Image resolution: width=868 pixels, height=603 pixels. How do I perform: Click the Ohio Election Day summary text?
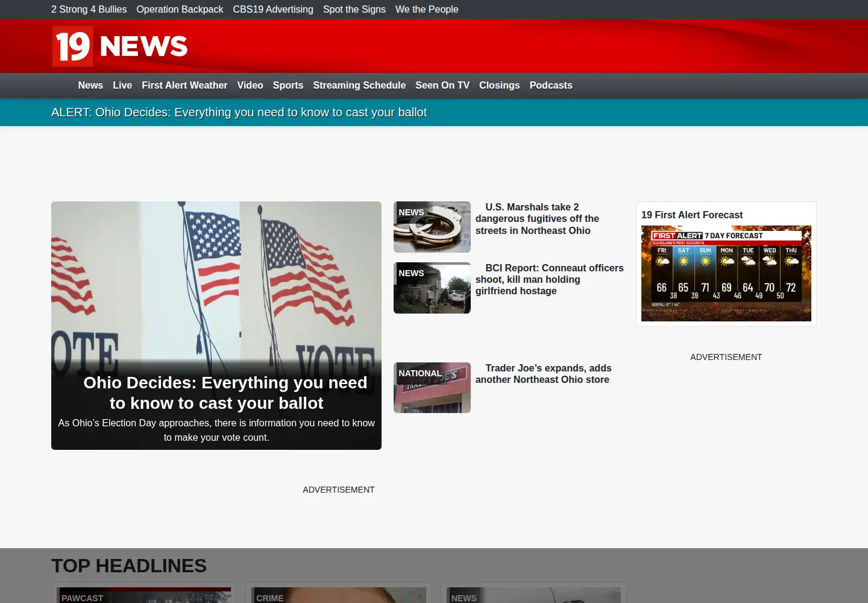[216, 430]
